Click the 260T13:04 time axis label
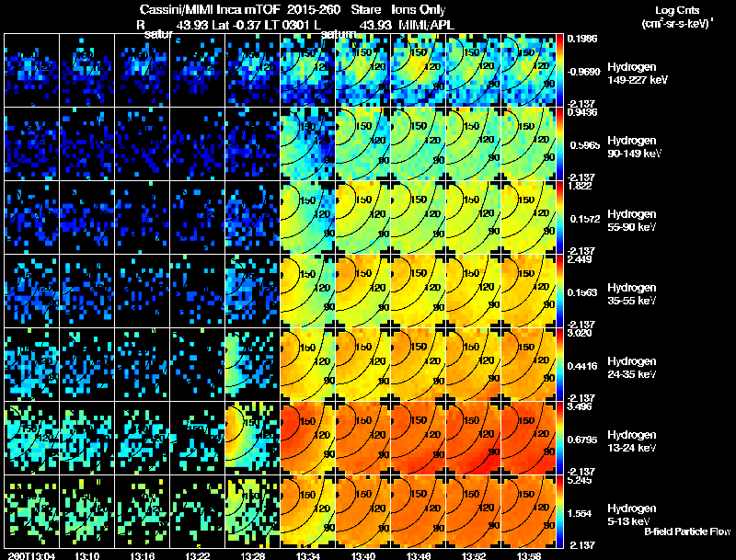This screenshot has width=736, height=560. 31,556
